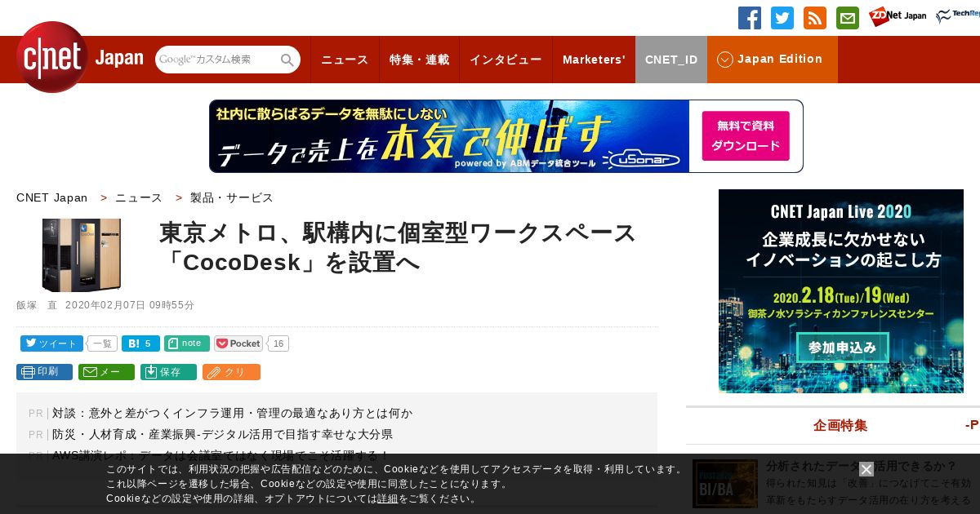Viewport: 980px width, 514px height.
Task: Click the date 2020年02月07日 09時55分
Action: (130, 305)
